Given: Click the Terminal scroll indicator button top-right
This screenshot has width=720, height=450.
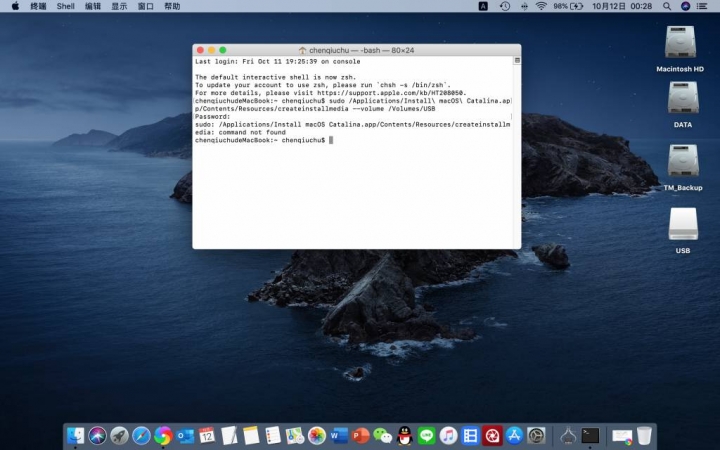Looking at the screenshot, I should pos(517,61).
